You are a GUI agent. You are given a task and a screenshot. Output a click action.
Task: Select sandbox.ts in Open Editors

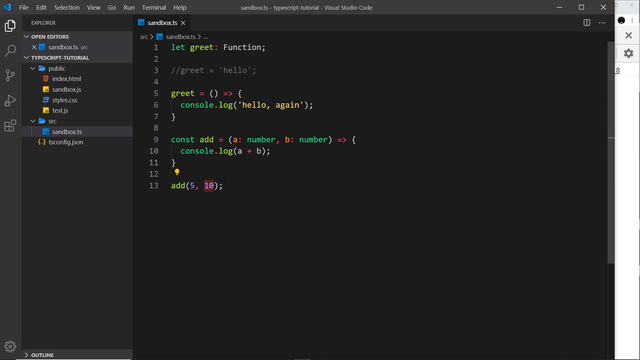(x=63, y=47)
